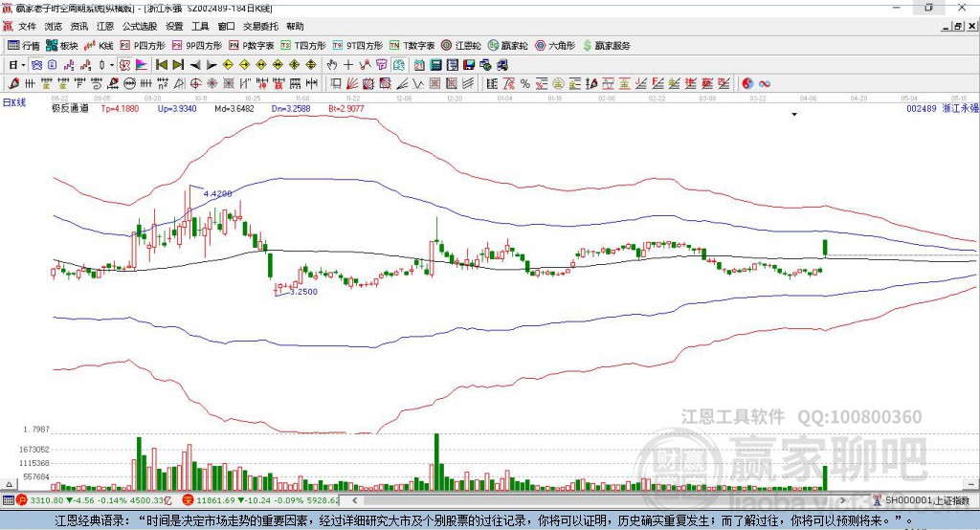Open the 浏览 menu
Viewport: 980px width, 530px height.
54,26
